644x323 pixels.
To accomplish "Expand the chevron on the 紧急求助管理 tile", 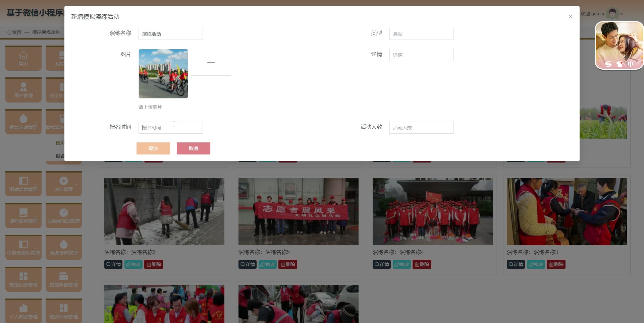I will 36,123.
